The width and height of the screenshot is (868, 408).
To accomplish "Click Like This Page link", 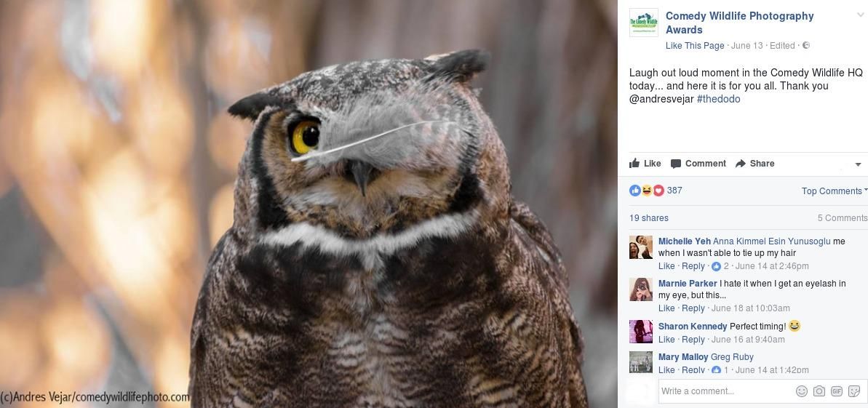I will (695, 46).
